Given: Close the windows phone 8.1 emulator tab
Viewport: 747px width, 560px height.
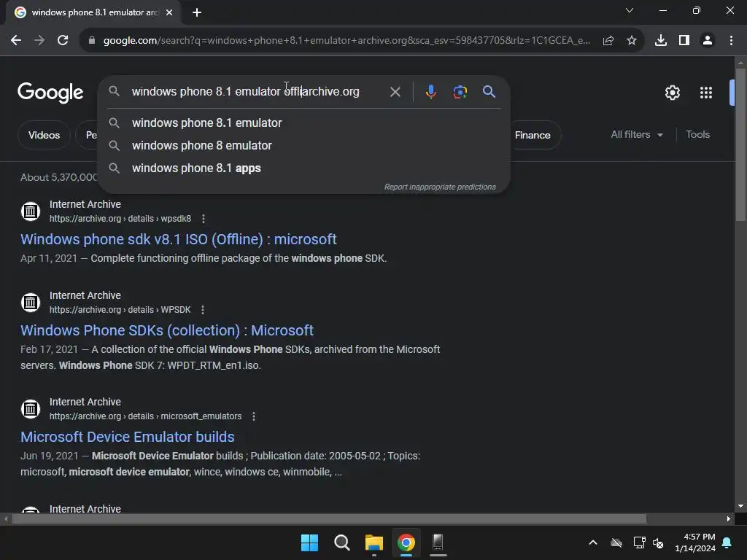Looking at the screenshot, I should coord(169,13).
